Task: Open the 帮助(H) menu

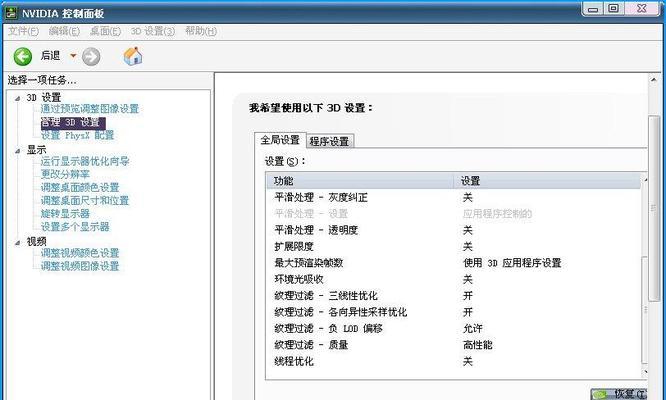Action: click(x=201, y=31)
